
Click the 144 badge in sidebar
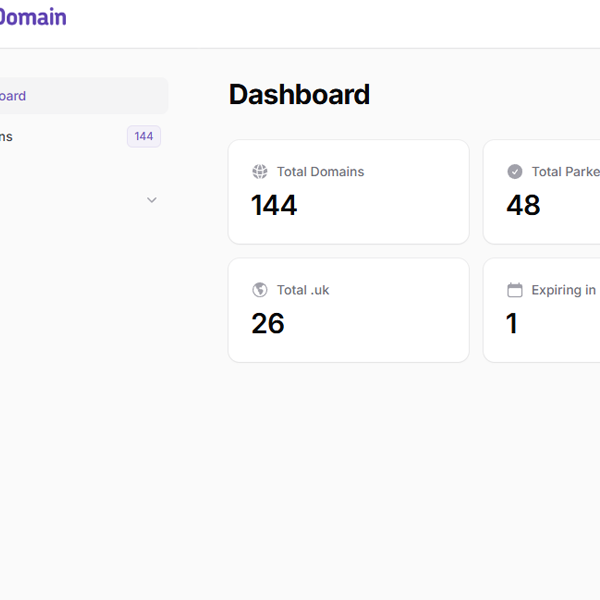point(144,136)
